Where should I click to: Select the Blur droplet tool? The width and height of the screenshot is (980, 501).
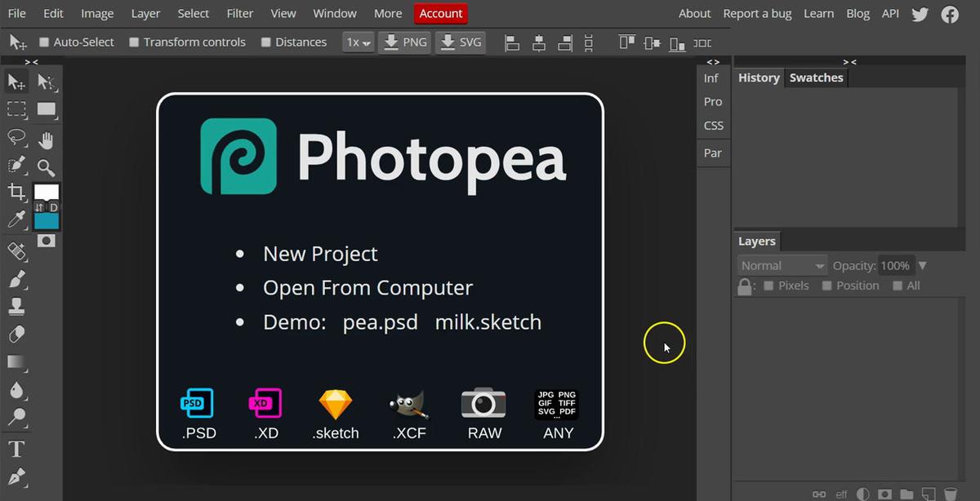pyautogui.click(x=16, y=390)
